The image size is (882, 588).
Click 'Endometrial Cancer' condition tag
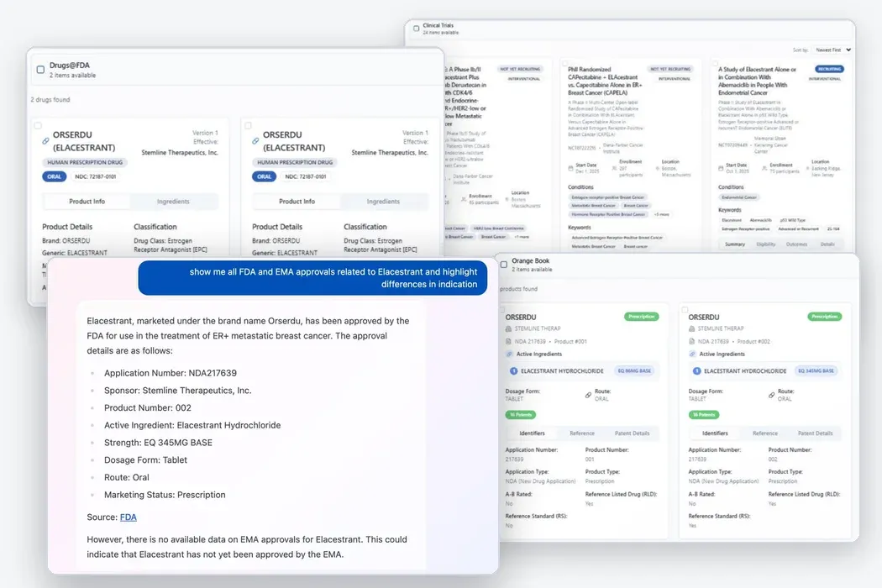739,197
